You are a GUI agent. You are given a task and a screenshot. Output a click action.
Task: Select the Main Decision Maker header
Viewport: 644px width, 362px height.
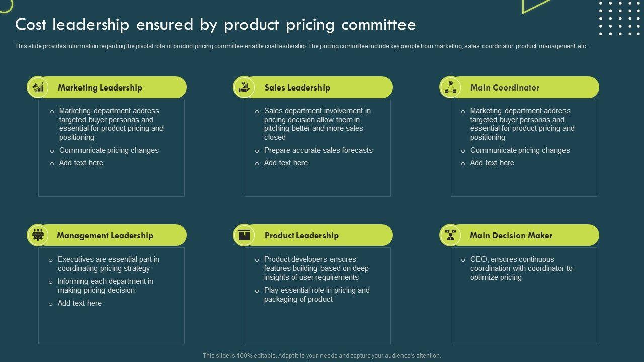pos(511,235)
